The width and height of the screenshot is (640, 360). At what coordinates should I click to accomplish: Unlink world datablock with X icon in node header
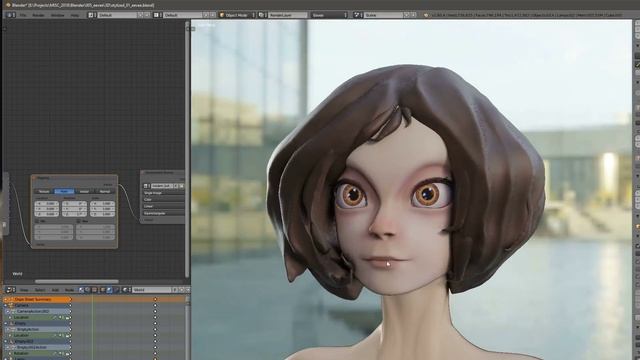point(188,290)
